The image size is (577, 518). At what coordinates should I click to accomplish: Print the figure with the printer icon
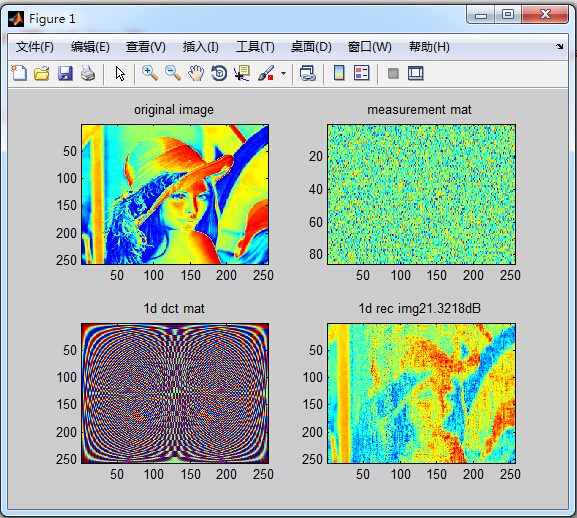88,73
